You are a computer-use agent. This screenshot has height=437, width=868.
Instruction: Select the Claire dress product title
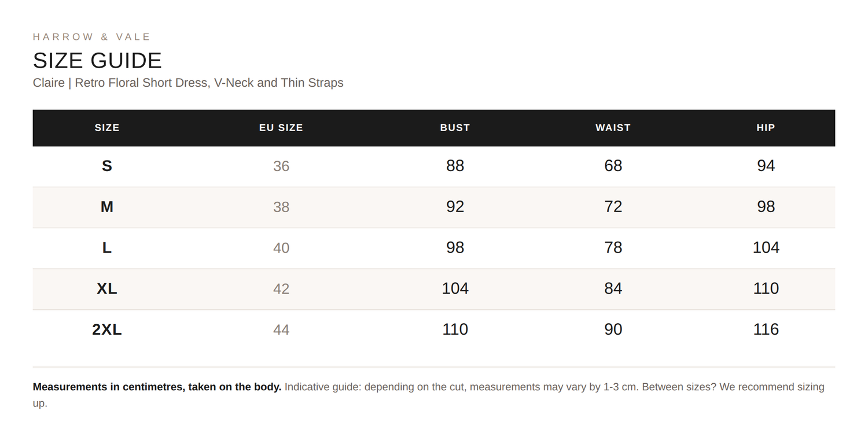tap(188, 83)
